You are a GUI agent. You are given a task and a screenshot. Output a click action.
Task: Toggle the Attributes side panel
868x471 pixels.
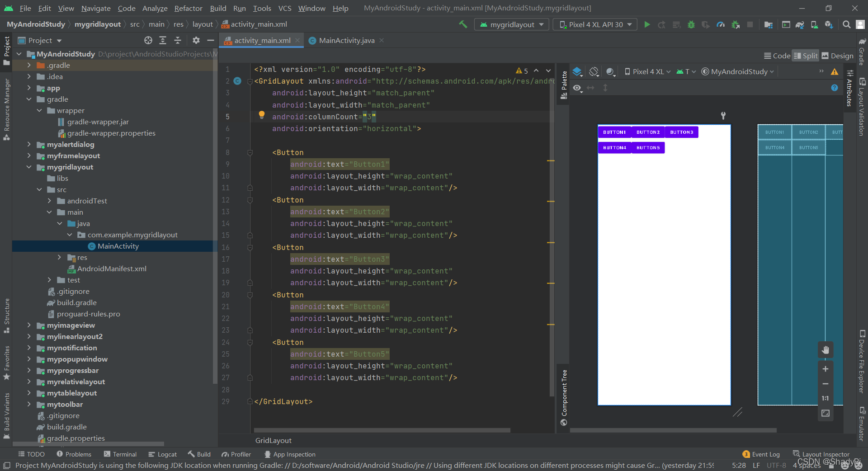(x=850, y=89)
